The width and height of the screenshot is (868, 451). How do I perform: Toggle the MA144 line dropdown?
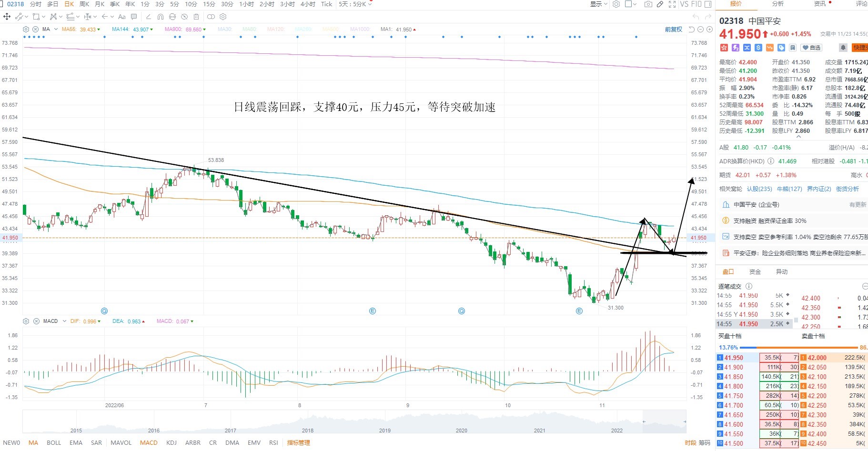[x=151, y=30]
